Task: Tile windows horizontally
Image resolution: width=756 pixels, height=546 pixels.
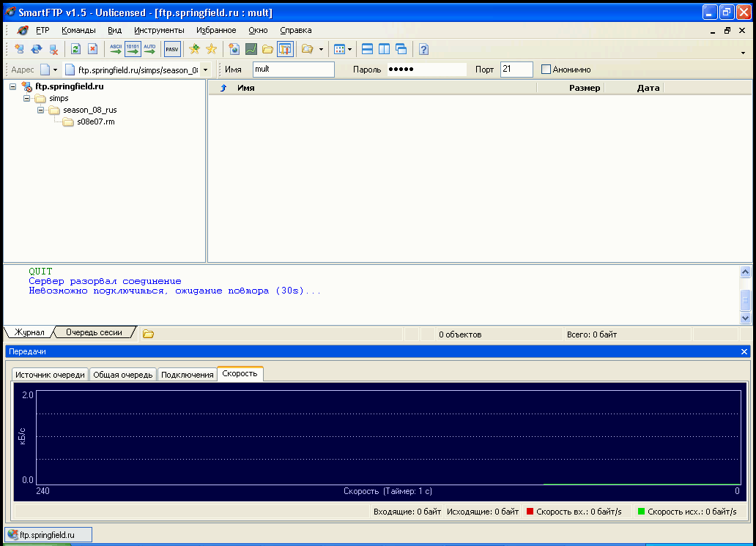Action: pyautogui.click(x=367, y=49)
